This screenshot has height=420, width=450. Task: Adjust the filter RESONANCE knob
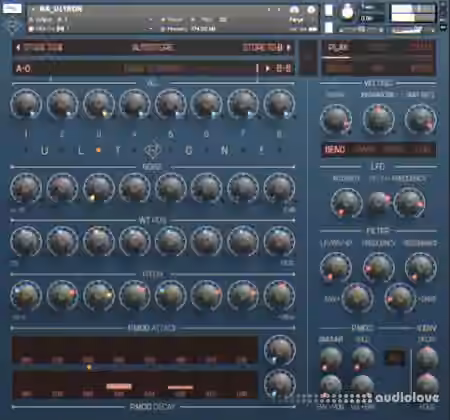click(x=421, y=267)
